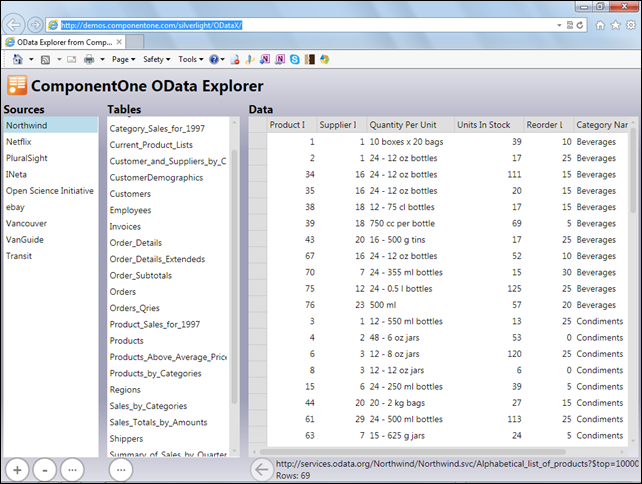Close the OData Explorer tab
642x484 pixels.
point(119,42)
